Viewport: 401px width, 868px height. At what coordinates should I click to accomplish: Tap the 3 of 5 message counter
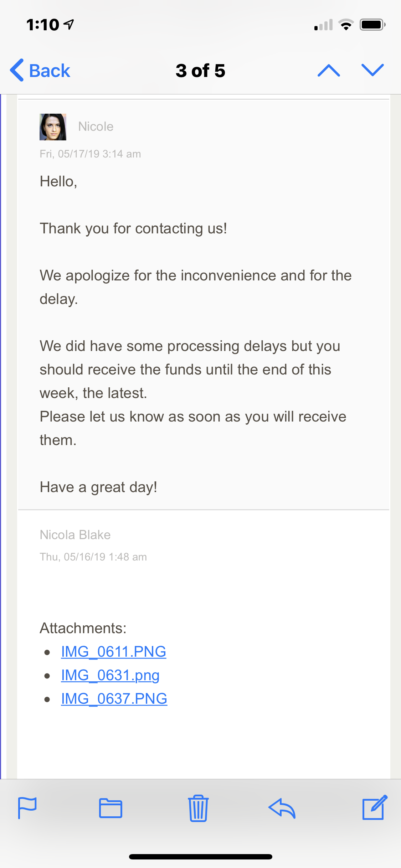click(200, 71)
